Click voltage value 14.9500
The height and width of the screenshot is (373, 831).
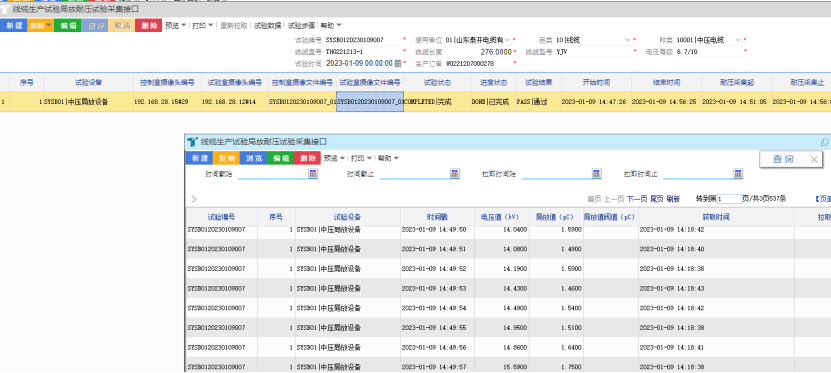coord(501,327)
